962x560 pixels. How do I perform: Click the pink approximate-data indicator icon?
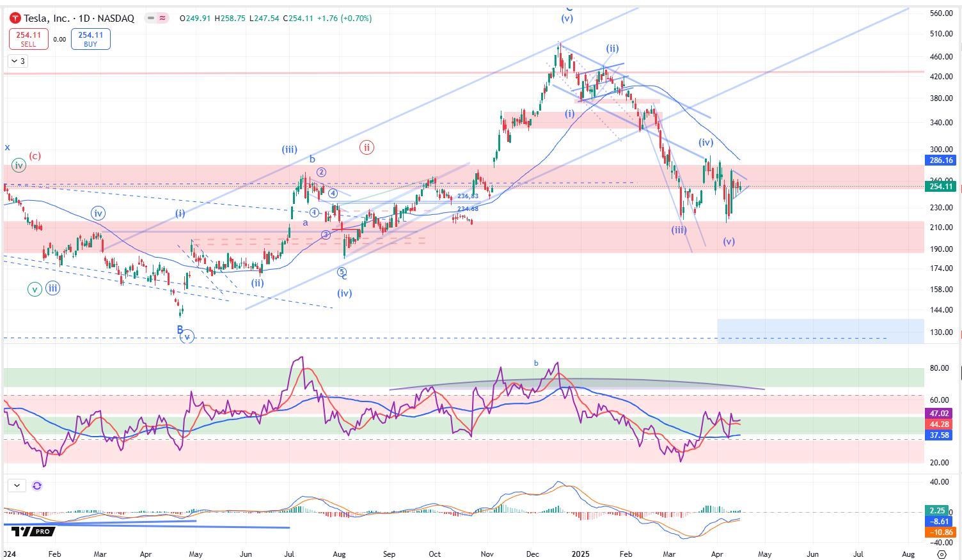tap(163, 19)
